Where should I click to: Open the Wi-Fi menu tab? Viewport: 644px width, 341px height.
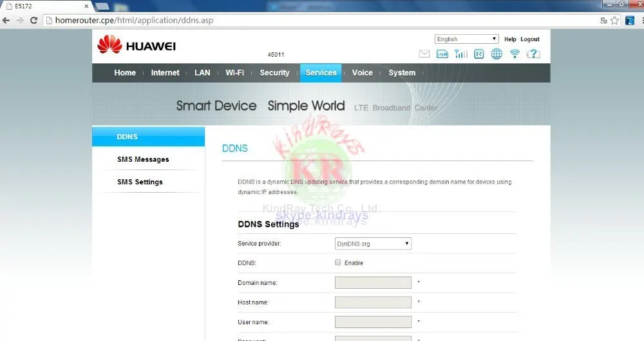click(x=234, y=73)
